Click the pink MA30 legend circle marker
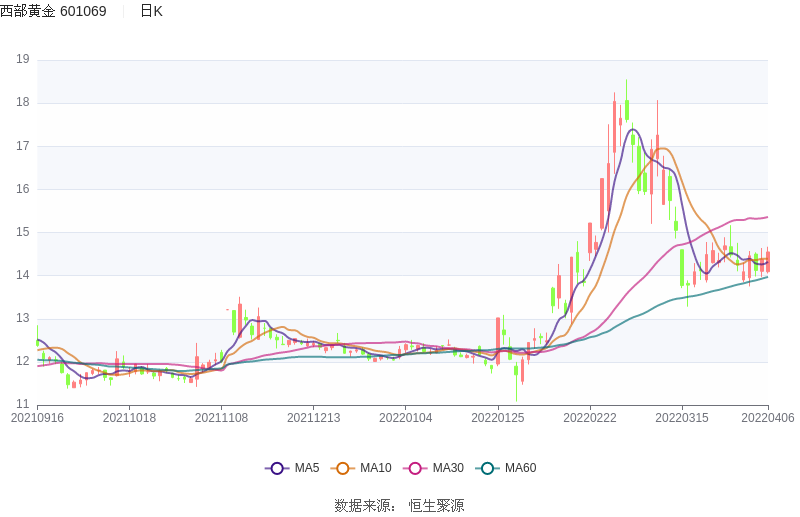The height and width of the screenshot is (517, 800). click(x=415, y=468)
